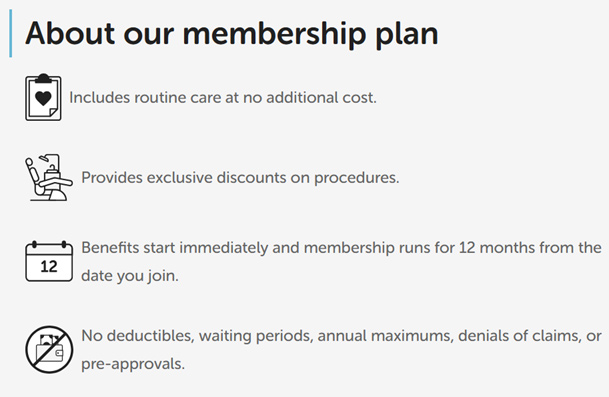Click the overhead lamp on the dental chair icon
This screenshot has height=397, width=609.
(x=44, y=158)
